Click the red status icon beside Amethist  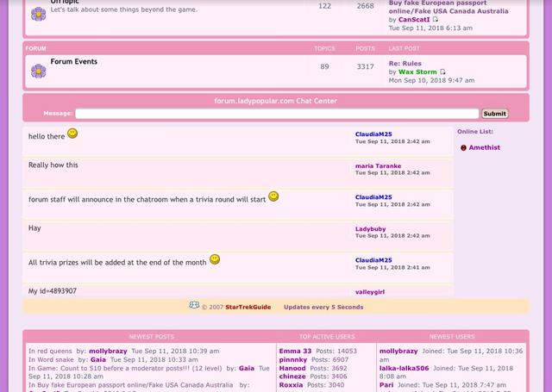(463, 147)
